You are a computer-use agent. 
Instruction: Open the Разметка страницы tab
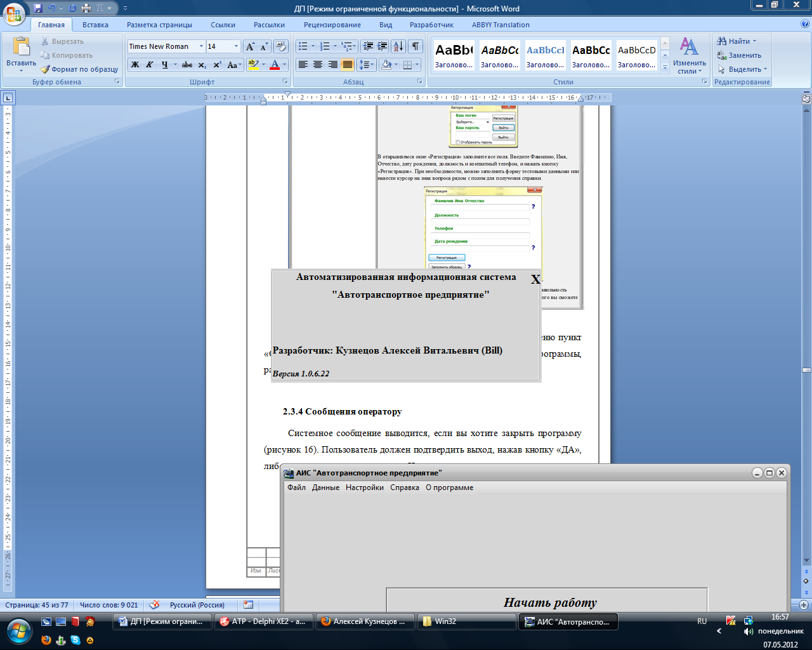(x=159, y=25)
